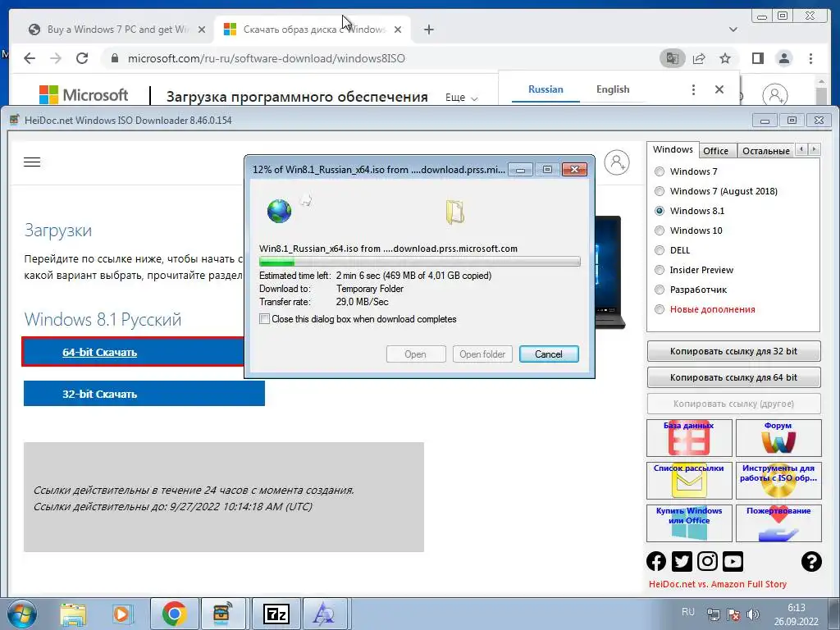This screenshot has width=840, height=630.
Task: Open the Список рассылки tile
Action: coord(689,481)
